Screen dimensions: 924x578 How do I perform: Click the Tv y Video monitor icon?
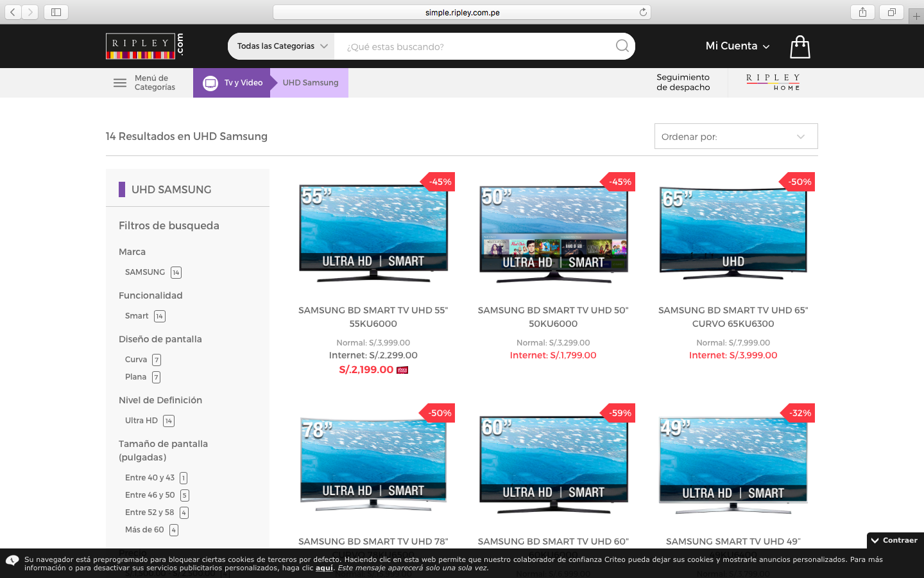210,83
